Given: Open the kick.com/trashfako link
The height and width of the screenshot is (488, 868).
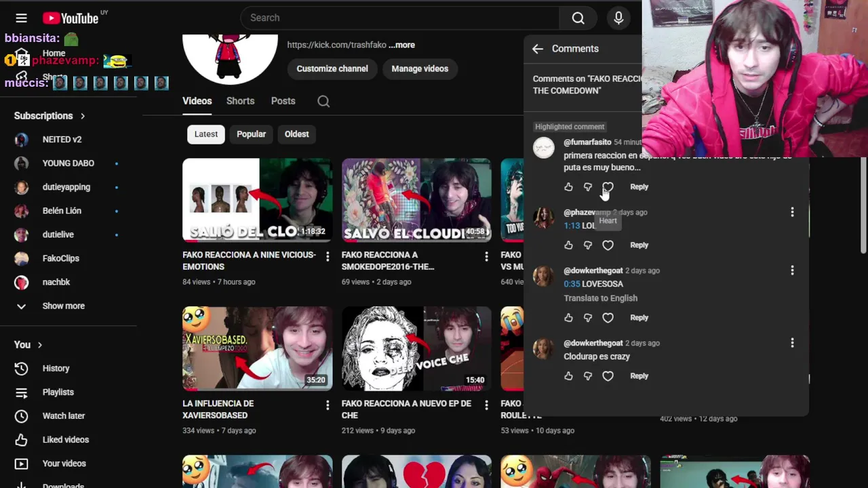Looking at the screenshot, I should tap(336, 45).
